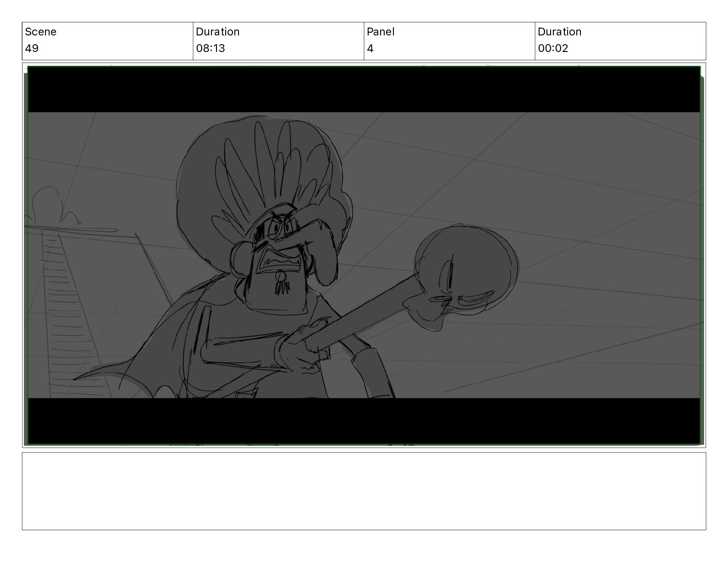728x563 pixels.
Task: Click the storyboard panel sketch image
Action: [x=364, y=255]
